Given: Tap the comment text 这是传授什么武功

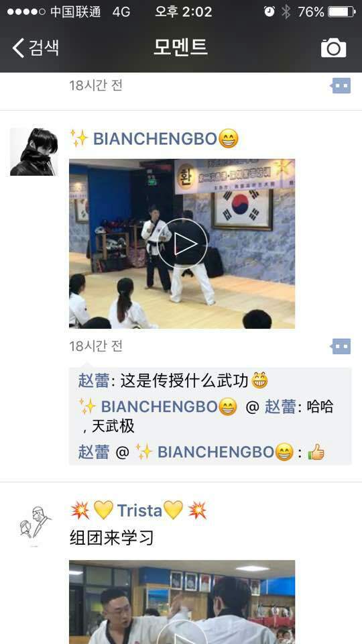Looking at the screenshot, I should [184, 381].
